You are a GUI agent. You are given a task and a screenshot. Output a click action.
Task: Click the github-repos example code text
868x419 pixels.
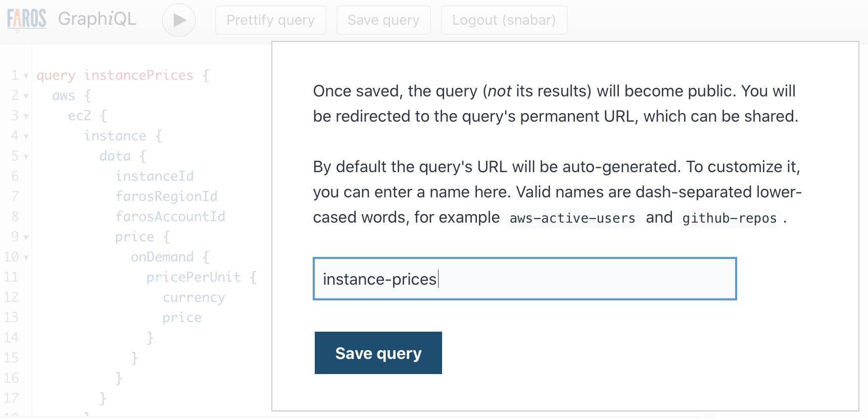[x=729, y=218]
